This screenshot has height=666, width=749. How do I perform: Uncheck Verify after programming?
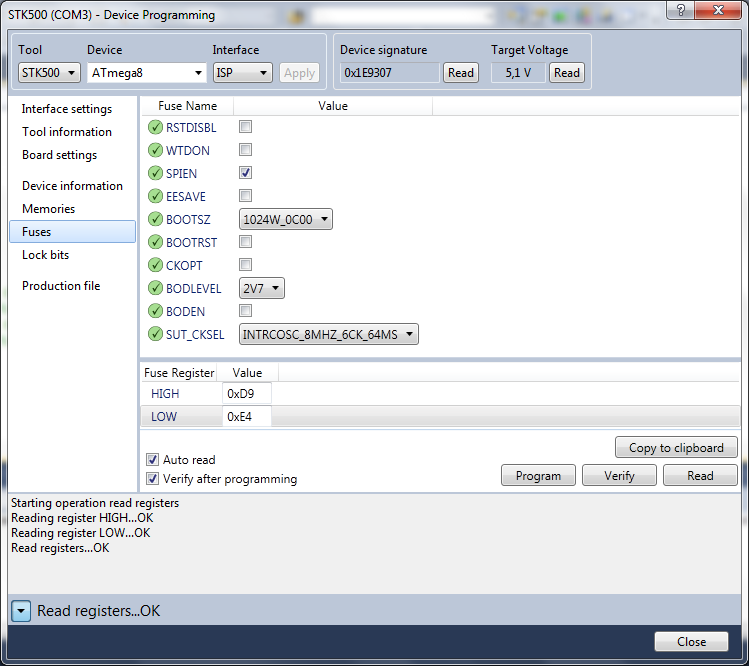pos(152,478)
